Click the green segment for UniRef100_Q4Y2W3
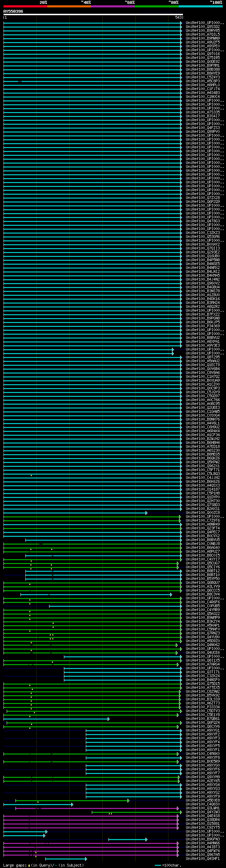 pyautogui.click(x=137, y=812)
